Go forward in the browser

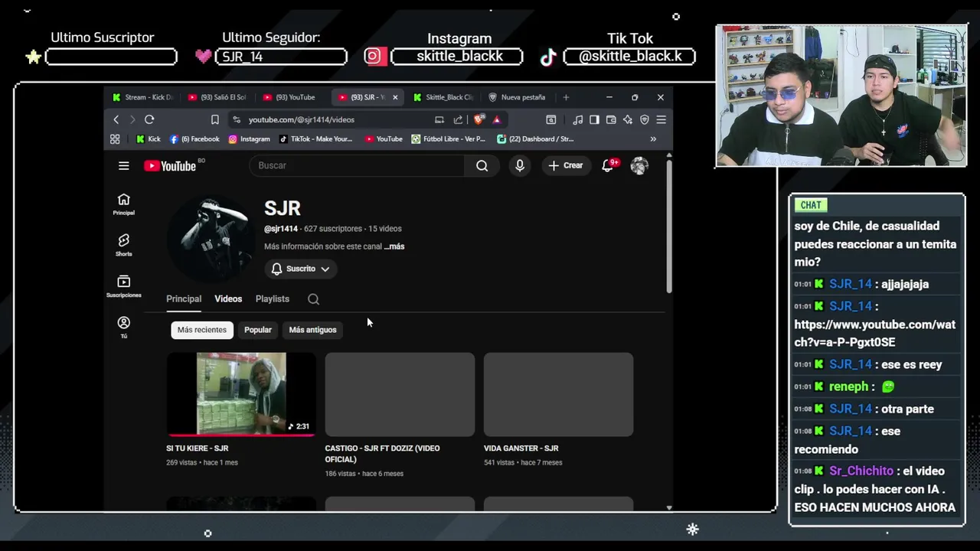(132, 119)
